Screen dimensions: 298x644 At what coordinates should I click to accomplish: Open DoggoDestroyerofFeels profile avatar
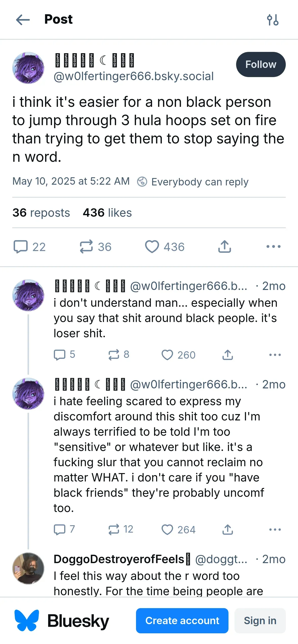28,568
